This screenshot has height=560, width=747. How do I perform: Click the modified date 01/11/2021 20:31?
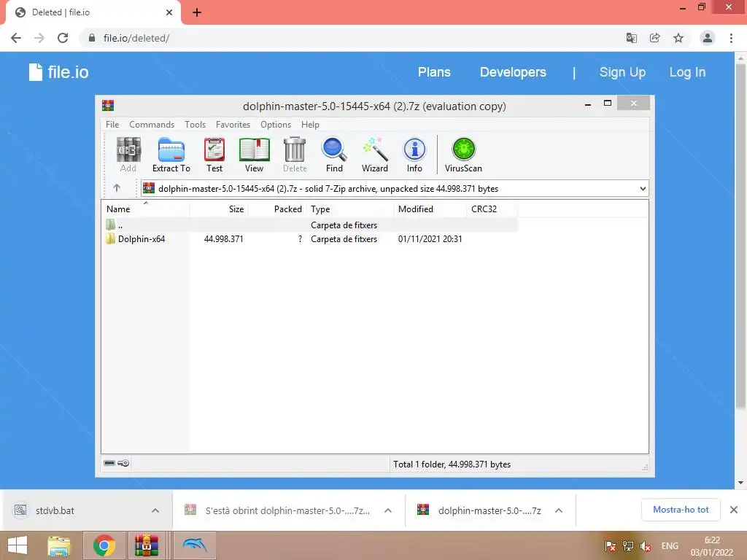point(430,239)
